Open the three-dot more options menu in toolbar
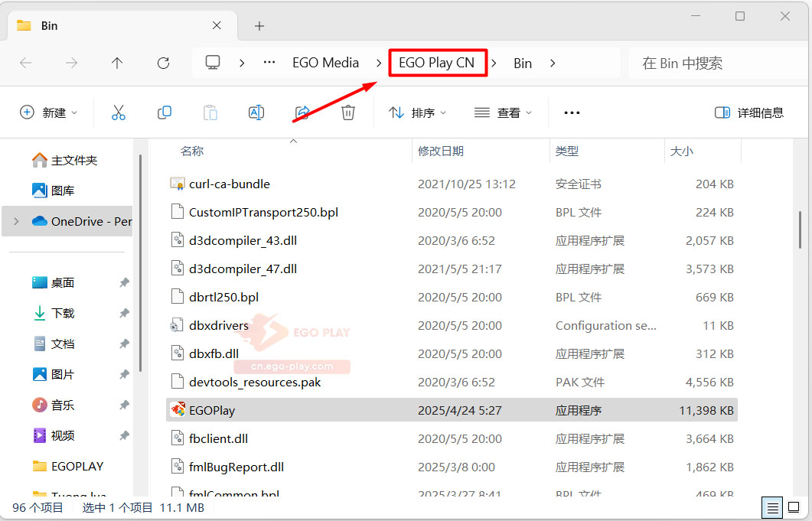Screen dimensions: 812x521 (x=572, y=112)
